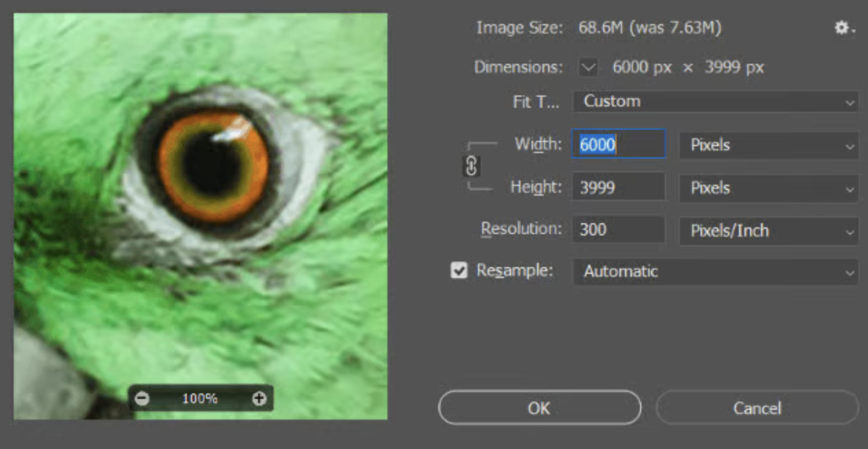
Task: Click the 100% zoom level text
Action: [200, 398]
